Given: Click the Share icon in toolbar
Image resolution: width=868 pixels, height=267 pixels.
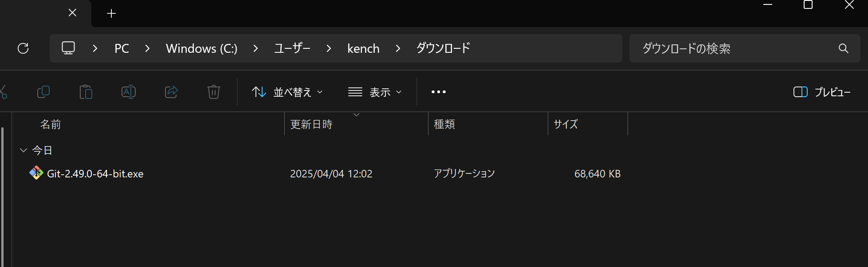Looking at the screenshot, I should pyautogui.click(x=171, y=92).
